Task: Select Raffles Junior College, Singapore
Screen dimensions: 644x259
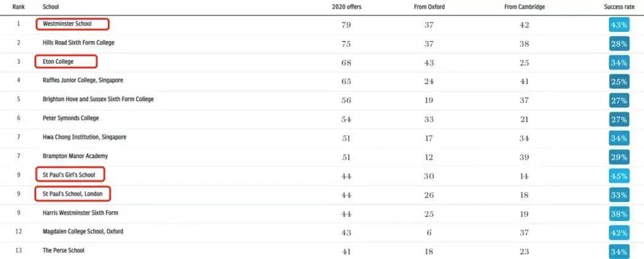Action: tap(83, 80)
